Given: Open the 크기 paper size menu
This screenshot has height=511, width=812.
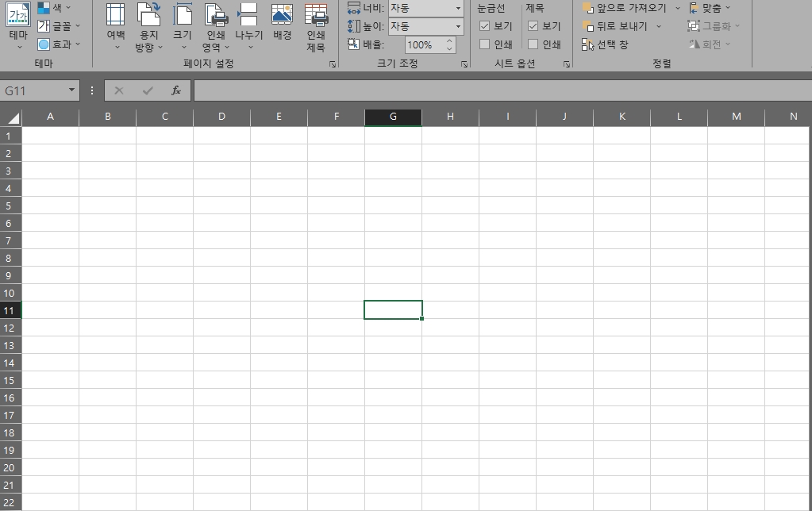Looking at the screenshot, I should click(183, 26).
